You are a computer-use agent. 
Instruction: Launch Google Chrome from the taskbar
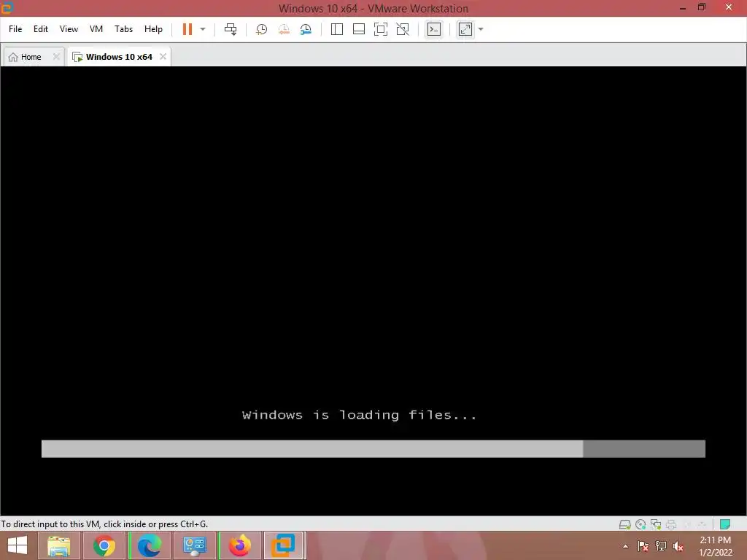pyautogui.click(x=104, y=545)
